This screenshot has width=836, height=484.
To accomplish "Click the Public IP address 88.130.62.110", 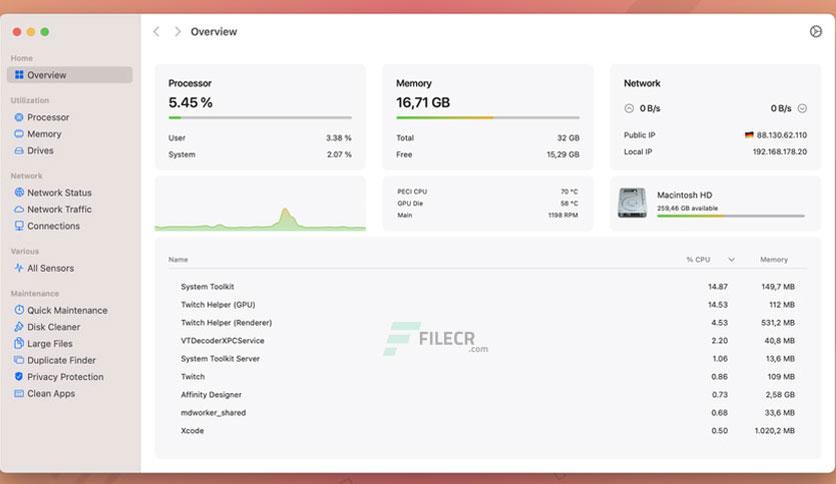I will pos(782,135).
